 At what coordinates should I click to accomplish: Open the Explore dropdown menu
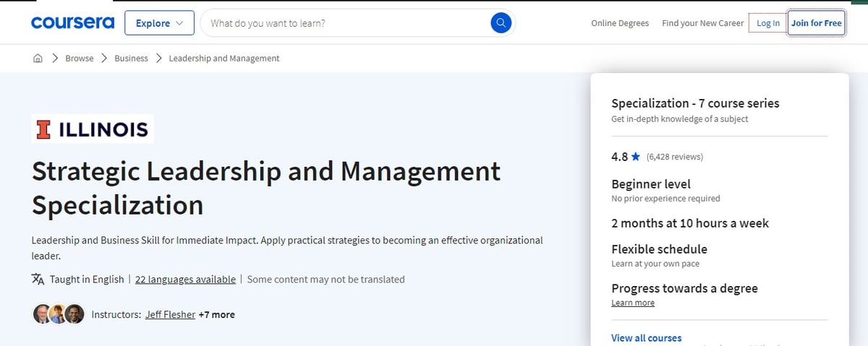[x=159, y=23]
